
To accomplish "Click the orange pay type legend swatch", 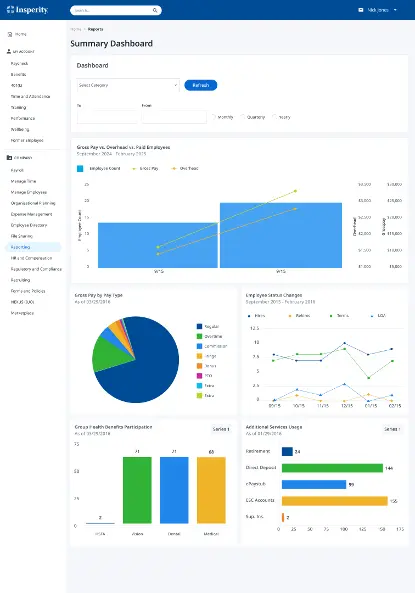I will click(x=199, y=366).
